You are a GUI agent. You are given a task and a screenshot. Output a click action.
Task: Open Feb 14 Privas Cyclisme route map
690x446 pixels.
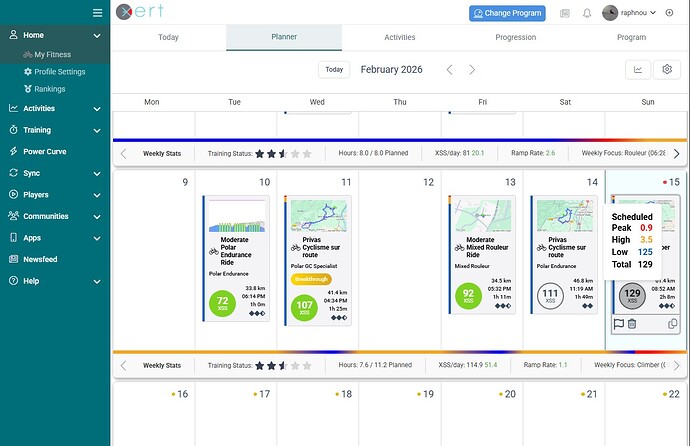click(x=565, y=215)
